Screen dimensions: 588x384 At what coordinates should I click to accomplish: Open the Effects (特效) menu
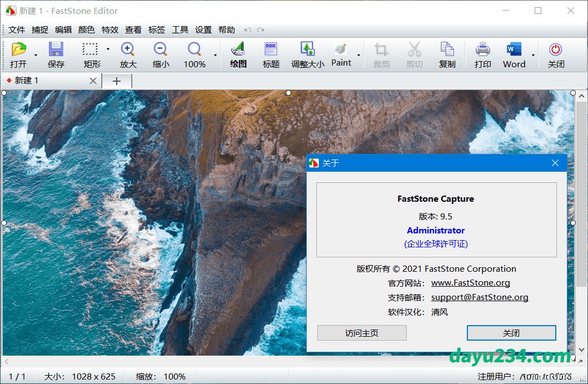(110, 30)
